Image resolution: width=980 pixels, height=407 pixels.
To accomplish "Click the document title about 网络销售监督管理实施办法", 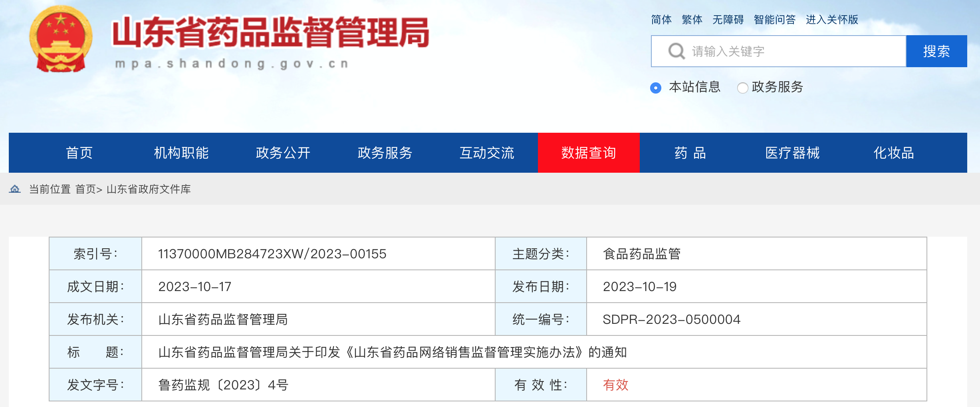I will tap(393, 352).
